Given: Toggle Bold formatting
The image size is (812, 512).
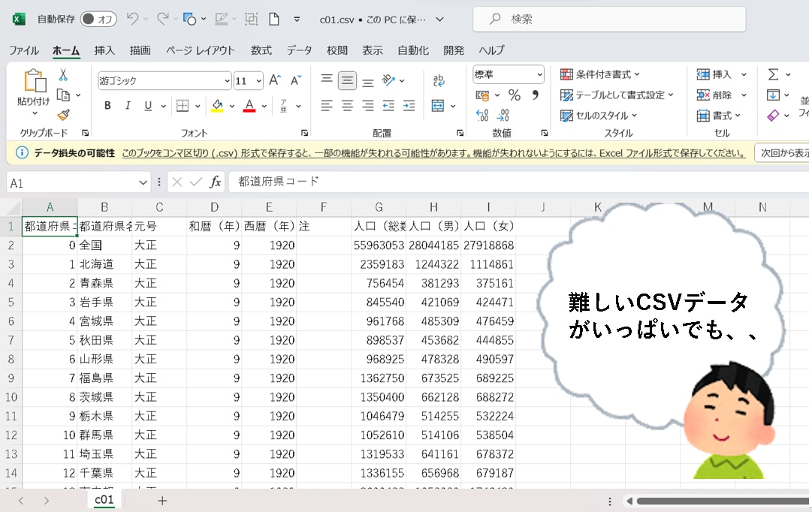Looking at the screenshot, I should [107, 106].
